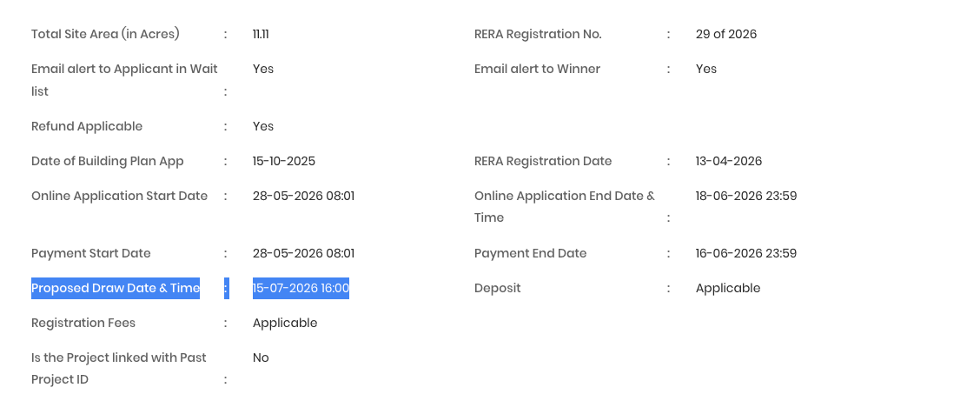Click the Online Application End Date value 18-06-2026 23:59
This screenshot has width=980, height=401.
pos(746,196)
